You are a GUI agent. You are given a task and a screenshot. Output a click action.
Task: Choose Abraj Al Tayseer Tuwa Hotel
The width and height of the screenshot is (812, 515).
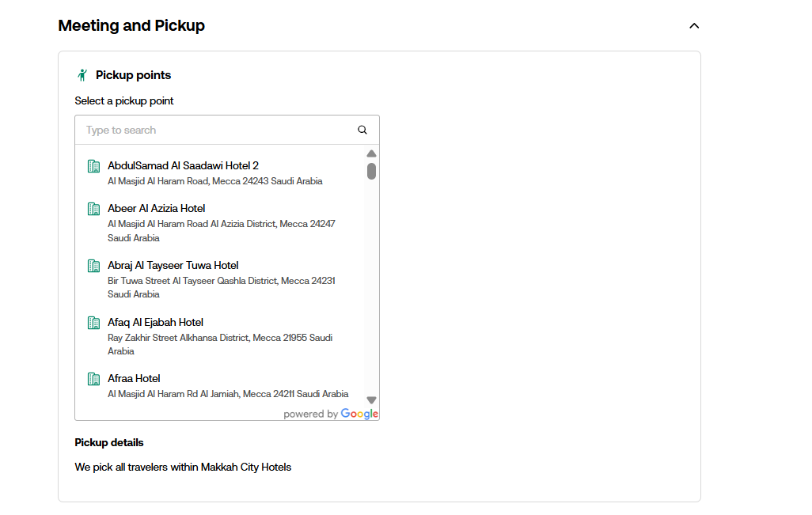(173, 266)
